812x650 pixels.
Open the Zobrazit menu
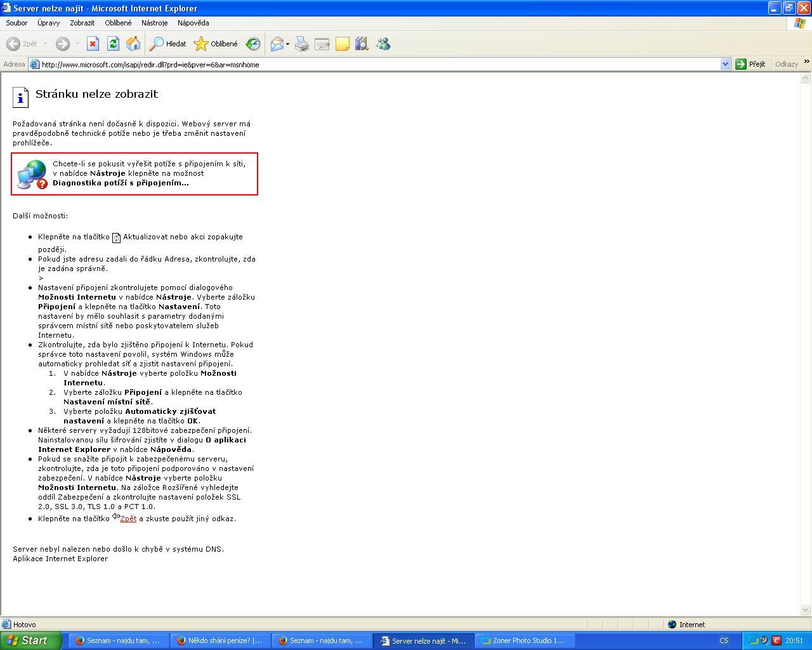click(82, 23)
